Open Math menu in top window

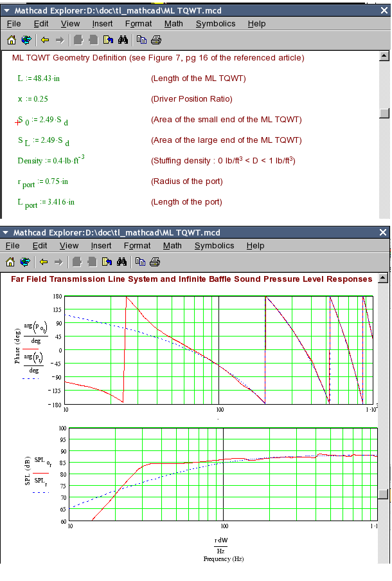pos(174,24)
